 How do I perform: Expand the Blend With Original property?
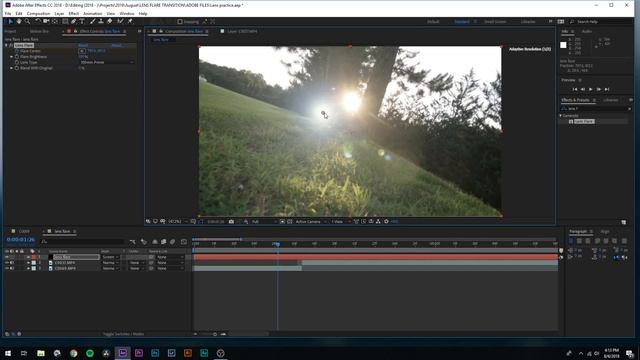point(11,68)
